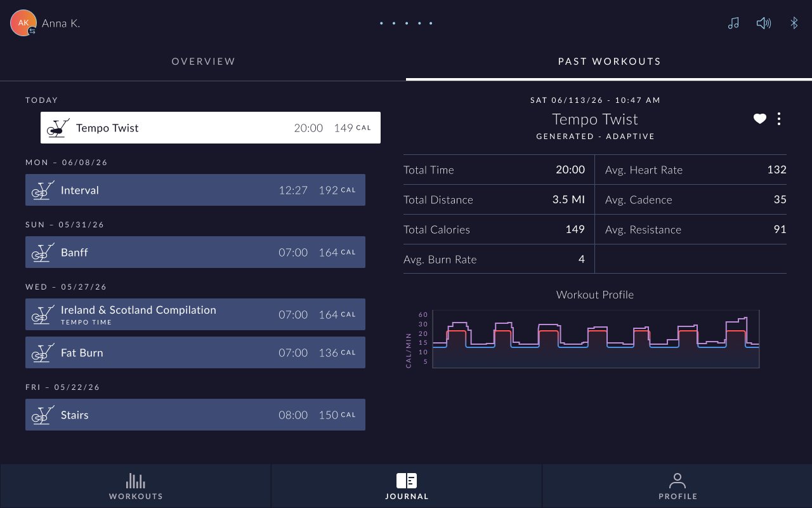Open Ireland & Scotland Compilation entry
812x508 pixels.
(x=195, y=314)
